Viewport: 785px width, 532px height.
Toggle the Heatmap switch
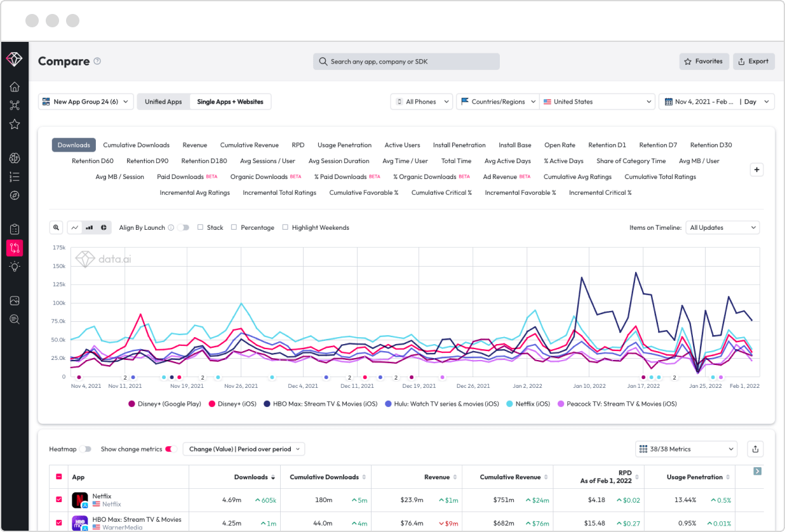click(x=86, y=449)
